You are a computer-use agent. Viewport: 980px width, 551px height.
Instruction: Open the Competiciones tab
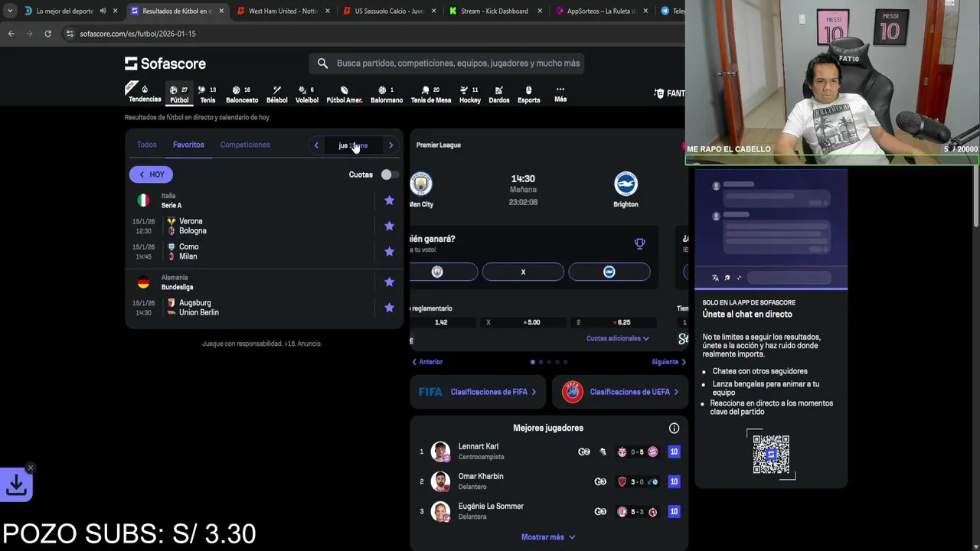(245, 145)
